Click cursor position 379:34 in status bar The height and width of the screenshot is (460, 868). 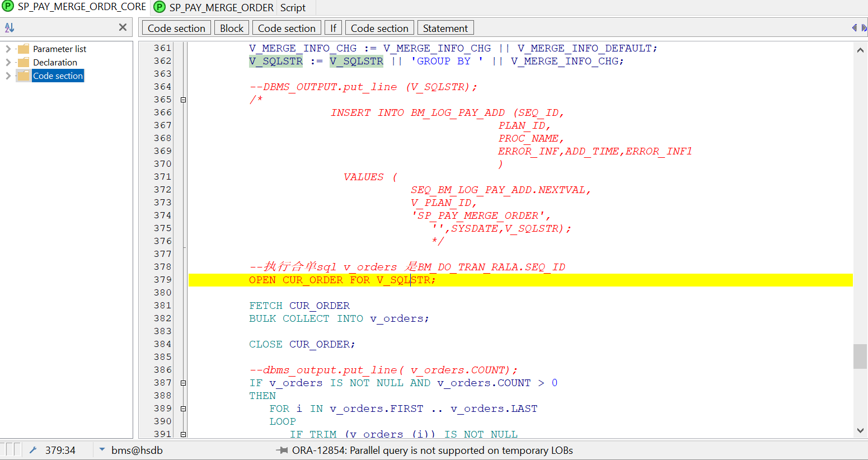60,450
